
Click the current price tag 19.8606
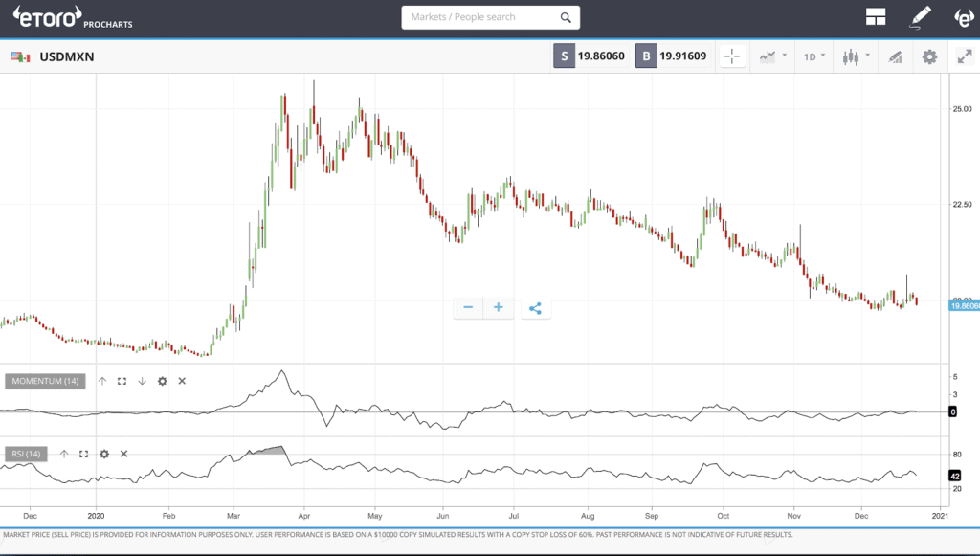965,306
